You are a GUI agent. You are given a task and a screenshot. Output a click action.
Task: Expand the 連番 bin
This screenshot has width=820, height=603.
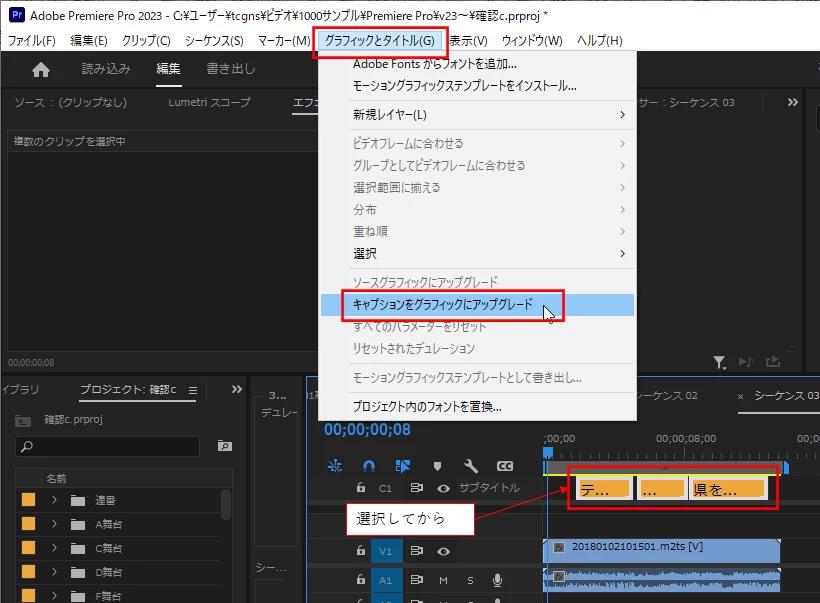click(x=54, y=500)
